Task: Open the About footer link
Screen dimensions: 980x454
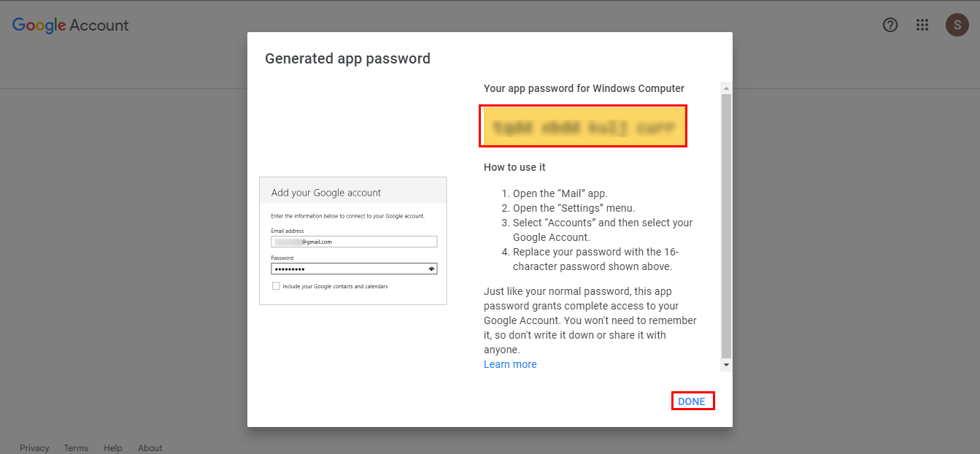Action: 150,447
